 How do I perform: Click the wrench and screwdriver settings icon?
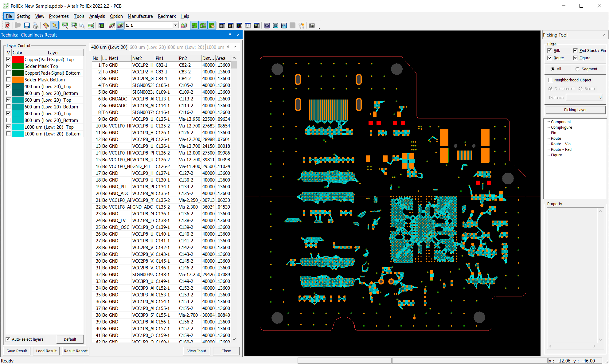point(302,25)
